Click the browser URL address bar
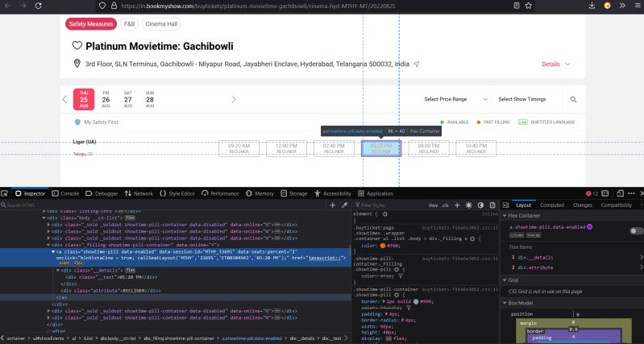Image resolution: width=644 pixels, height=344 pixels. (x=314, y=6)
